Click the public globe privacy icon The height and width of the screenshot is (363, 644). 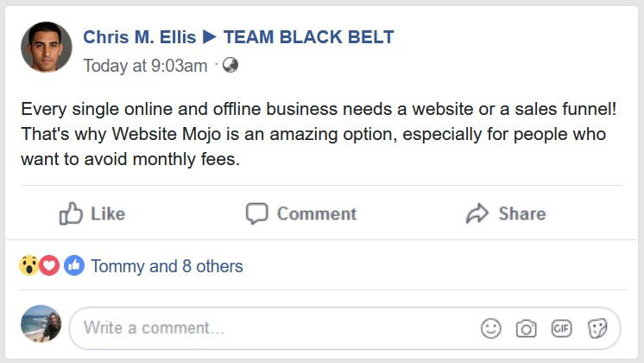pos(230,65)
